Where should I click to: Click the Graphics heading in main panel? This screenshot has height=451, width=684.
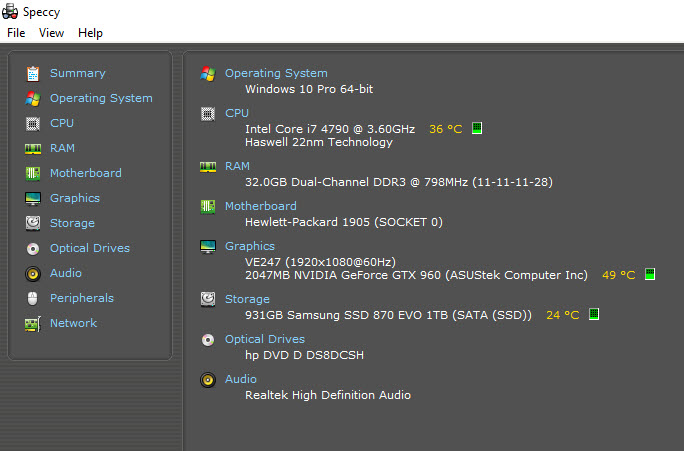(x=249, y=246)
